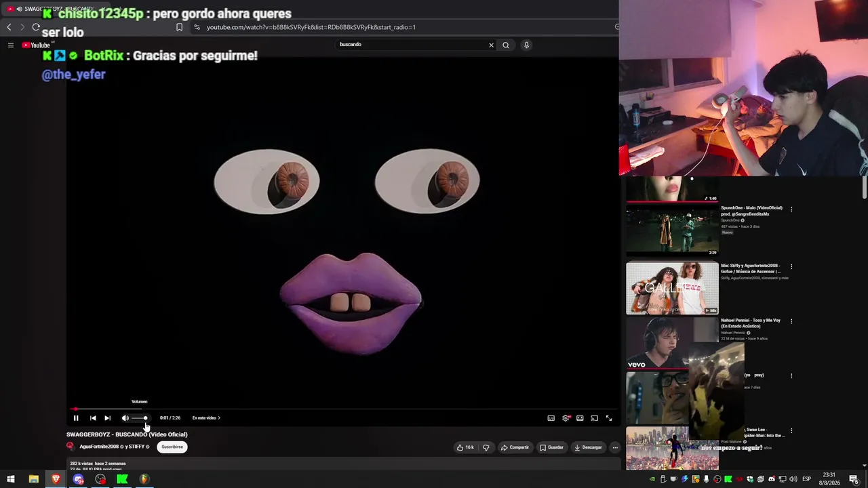Open the 'En este video' chapters

coord(206,418)
